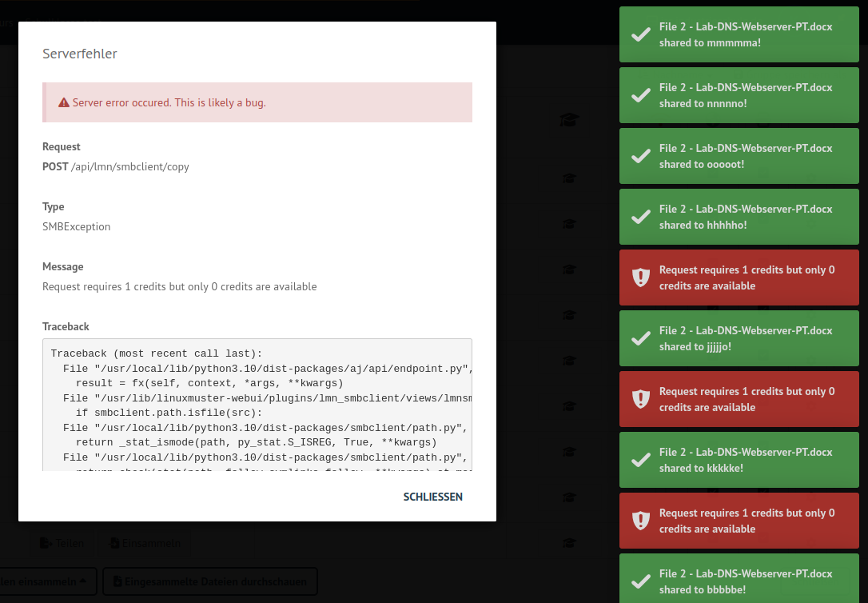Click the SMBException message text about credits

(179, 286)
